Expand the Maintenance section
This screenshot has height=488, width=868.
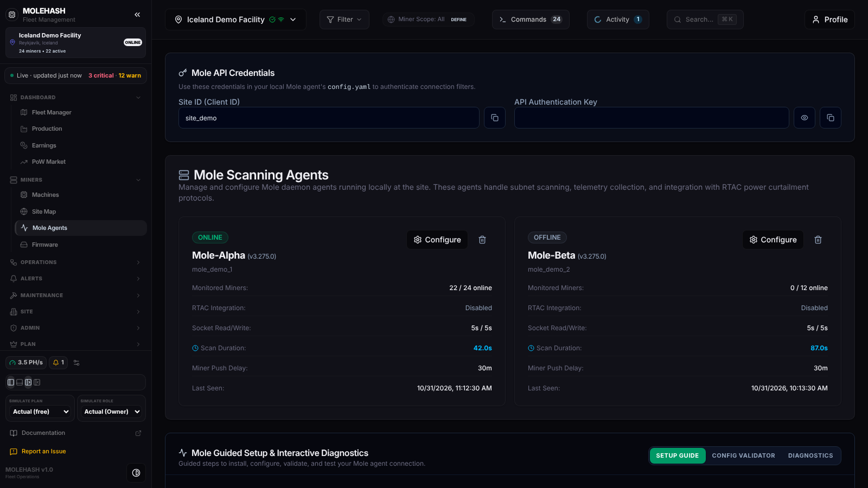[x=75, y=296]
